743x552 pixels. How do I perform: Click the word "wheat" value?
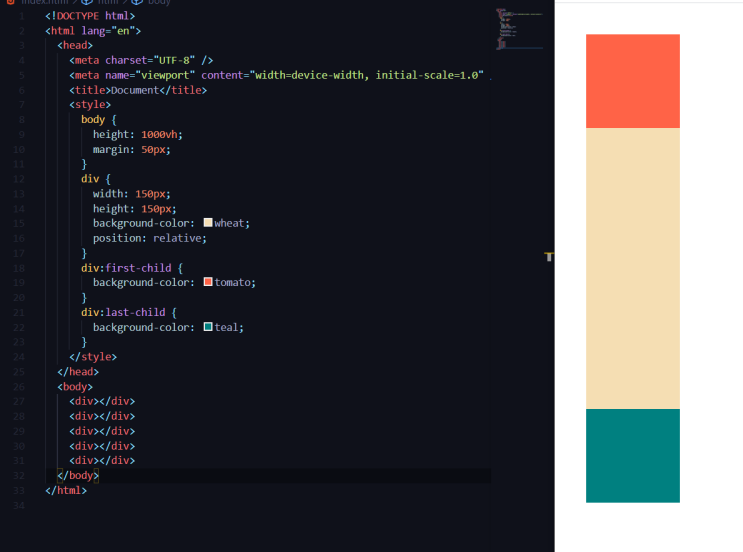tap(229, 223)
